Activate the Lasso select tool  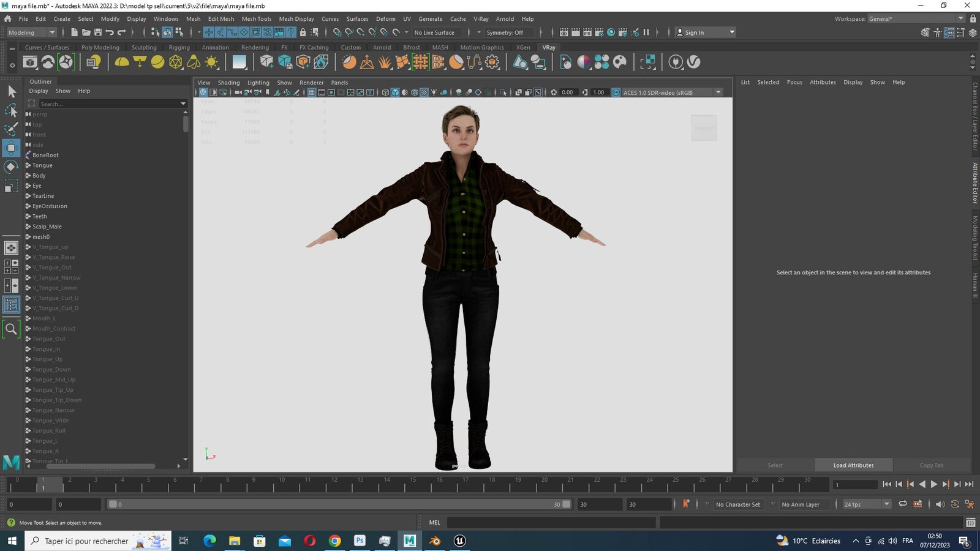pyautogui.click(x=11, y=110)
